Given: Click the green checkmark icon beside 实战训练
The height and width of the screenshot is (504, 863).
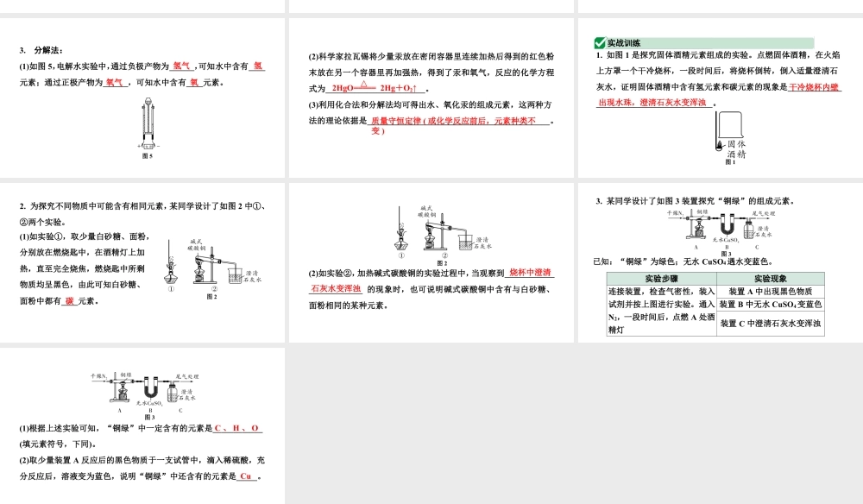Looking at the screenshot, I should [599, 41].
